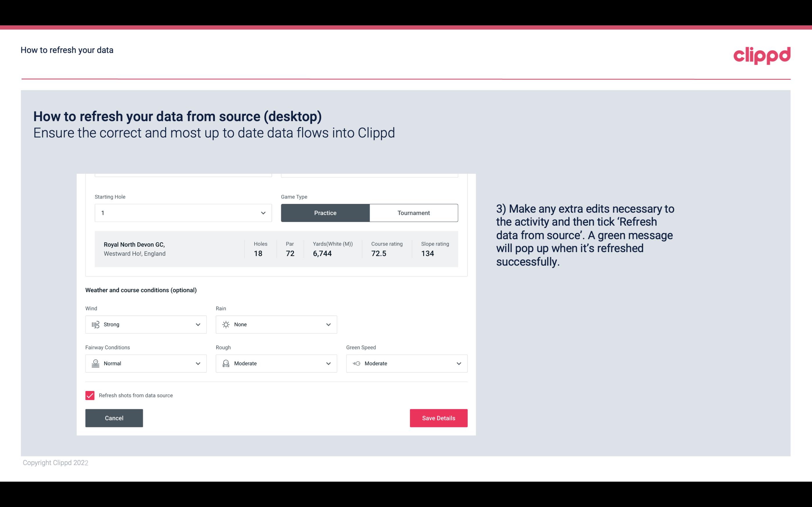Click the Save Details button

tap(439, 418)
